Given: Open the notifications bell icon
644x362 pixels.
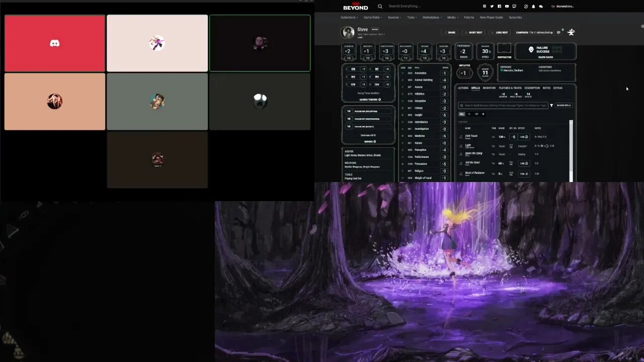Looking at the screenshot, I should point(533,7).
